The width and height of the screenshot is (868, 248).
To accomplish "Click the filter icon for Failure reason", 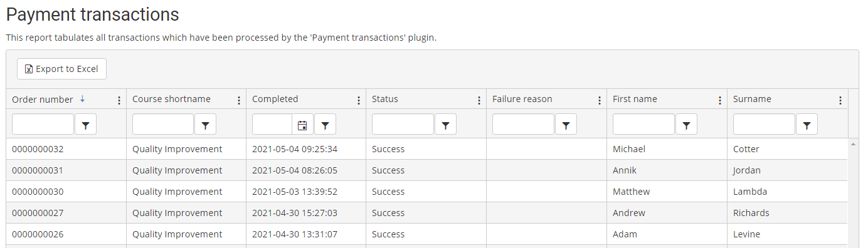I will click(566, 125).
